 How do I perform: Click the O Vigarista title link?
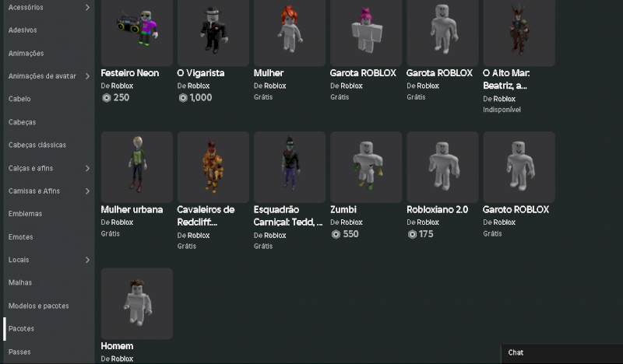tap(201, 73)
